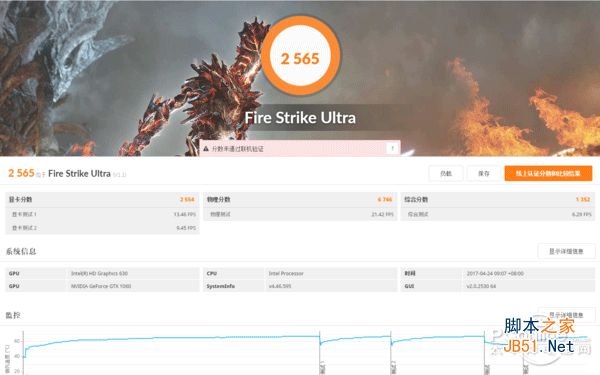Click the 监控 section heading
The width and height of the screenshot is (600, 375).
pos(13,315)
